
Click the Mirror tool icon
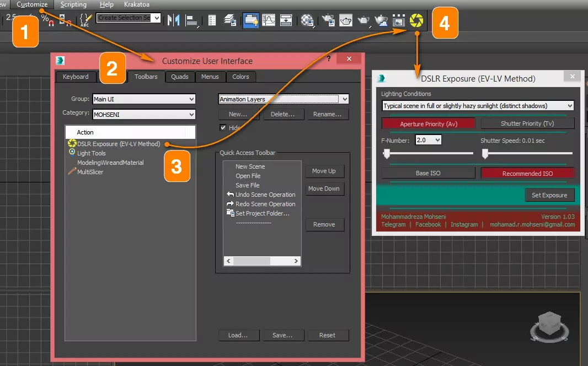pyautogui.click(x=174, y=20)
